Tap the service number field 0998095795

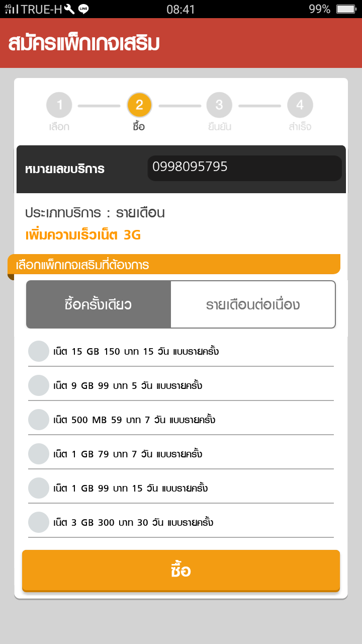tap(244, 168)
